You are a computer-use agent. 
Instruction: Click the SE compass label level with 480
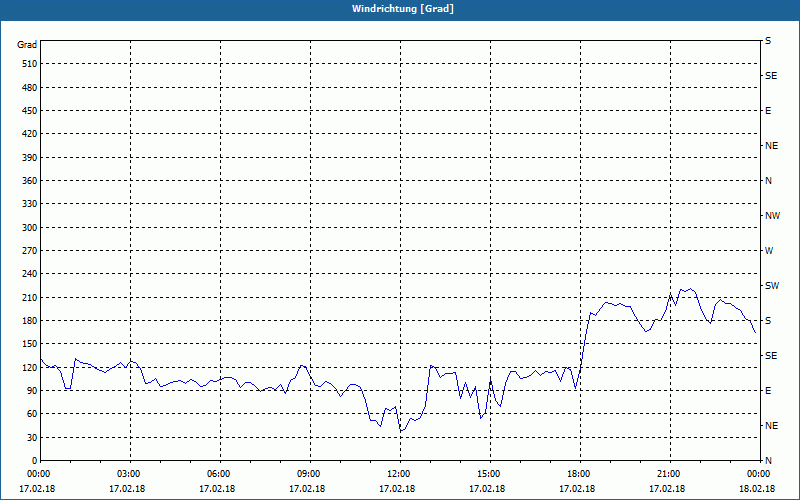tap(771, 76)
